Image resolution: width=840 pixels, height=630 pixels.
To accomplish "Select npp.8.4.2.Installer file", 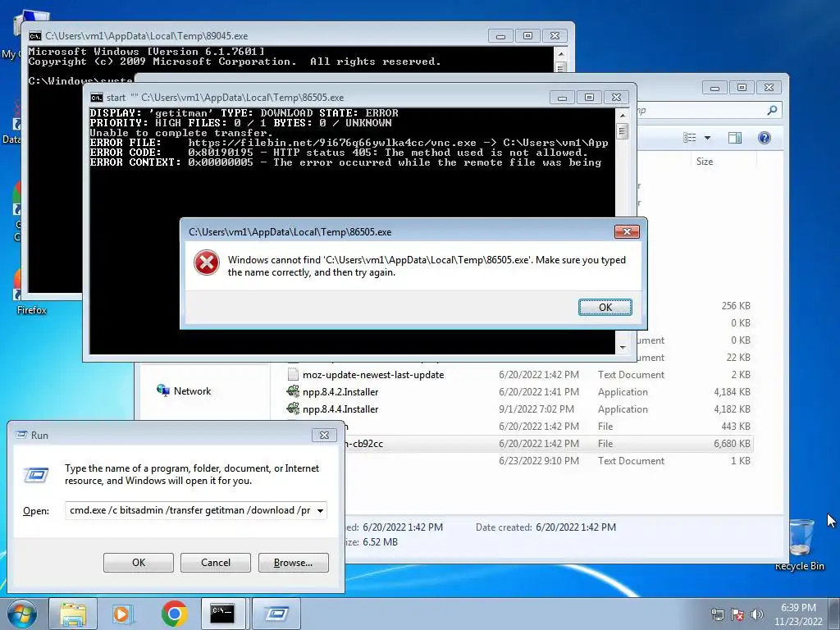I will pyautogui.click(x=340, y=392).
